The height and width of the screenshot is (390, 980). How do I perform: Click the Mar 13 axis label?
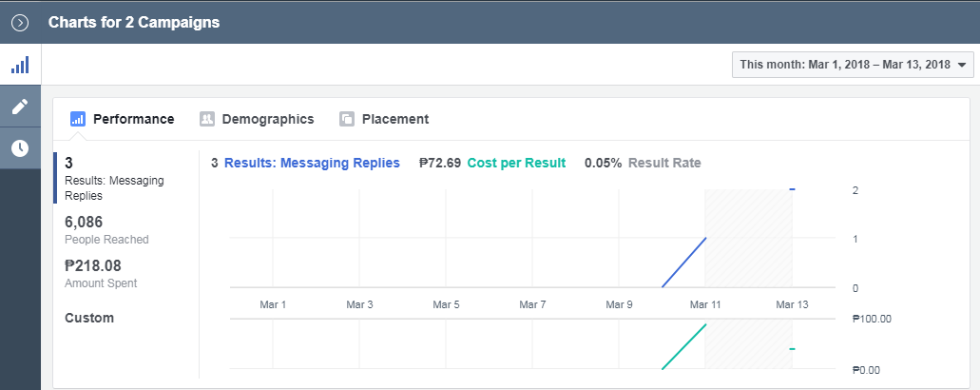[791, 304]
